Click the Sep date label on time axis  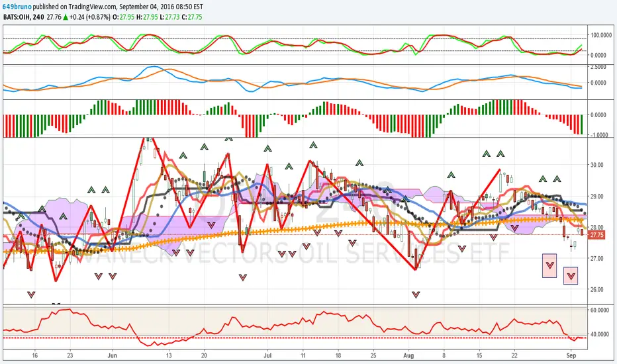[x=571, y=355]
